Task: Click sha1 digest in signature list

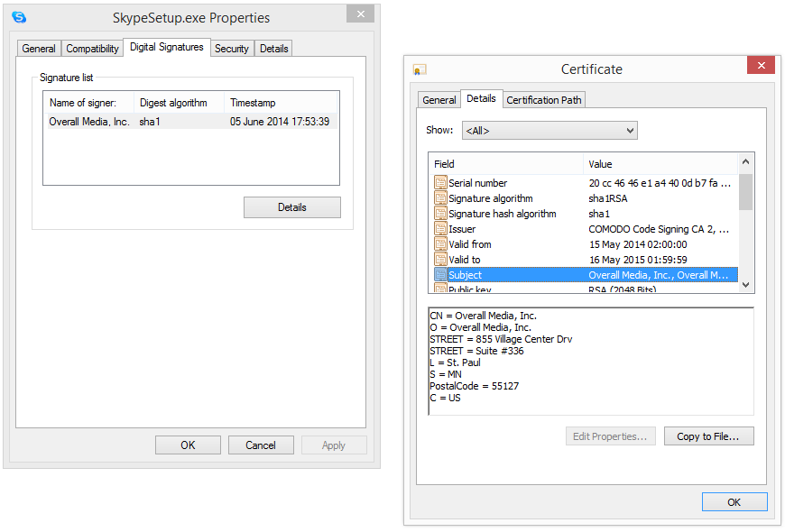Action: [150, 122]
